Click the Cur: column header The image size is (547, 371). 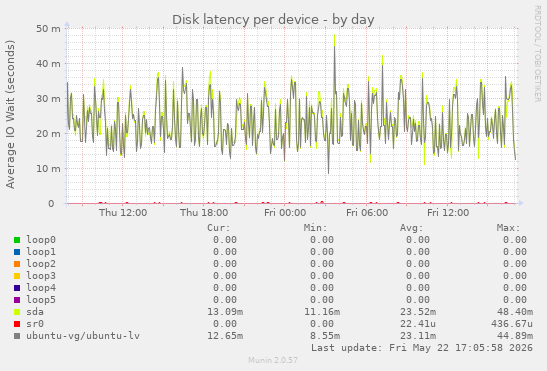click(x=219, y=228)
